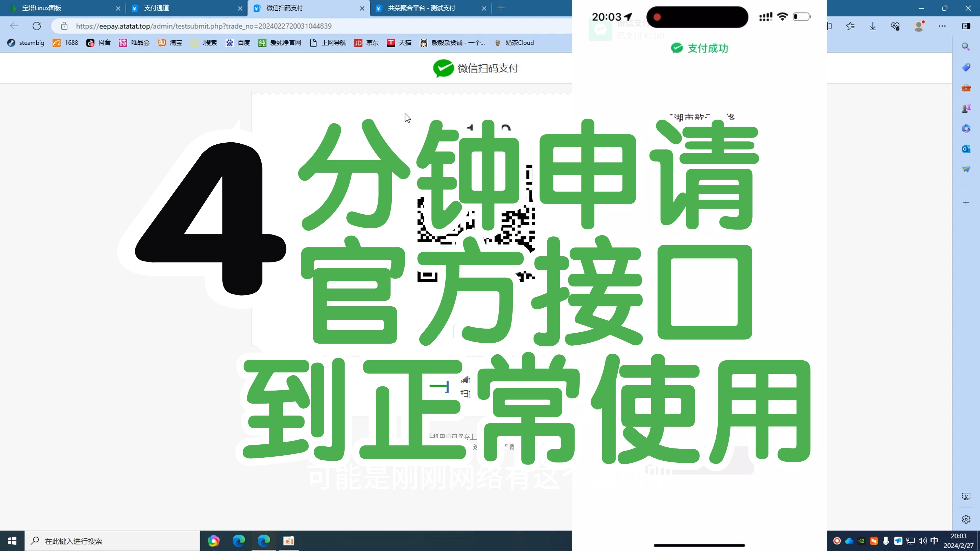
Task: Switch input method 中 indicator
Action: pyautogui.click(x=934, y=541)
